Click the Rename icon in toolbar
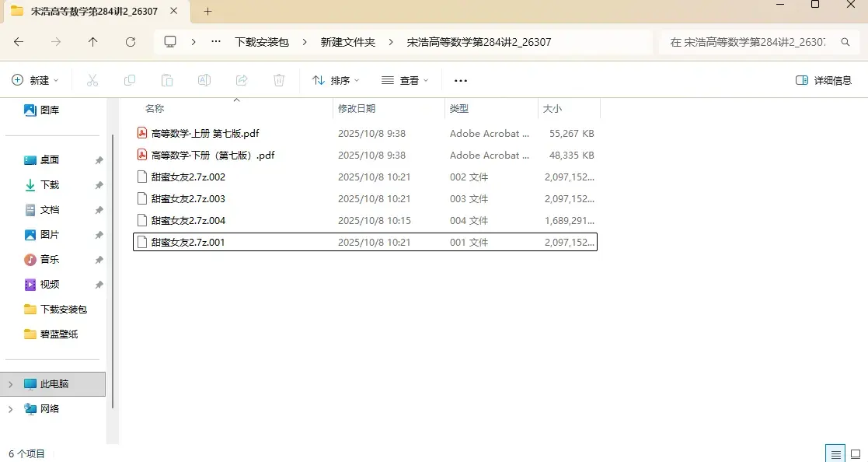Screen dimensions: 868x462 click(204, 80)
